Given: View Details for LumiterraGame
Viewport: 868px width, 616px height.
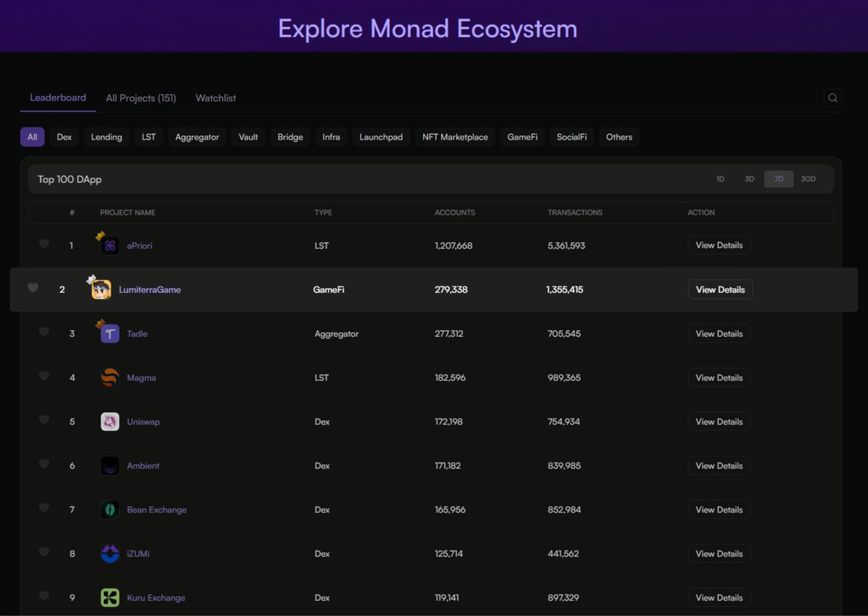Looking at the screenshot, I should click(720, 289).
